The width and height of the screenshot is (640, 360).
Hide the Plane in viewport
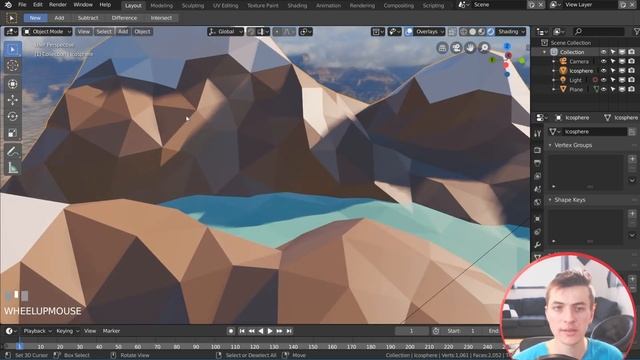603,89
